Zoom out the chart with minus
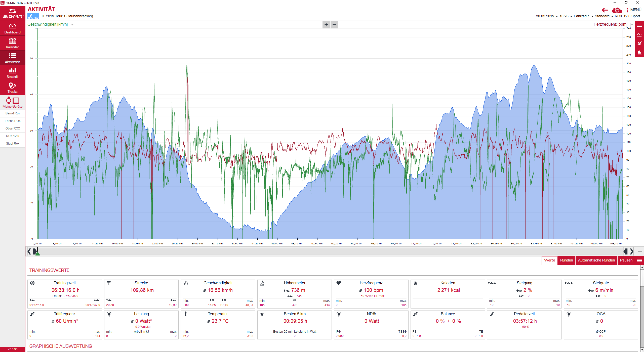 (x=334, y=25)
